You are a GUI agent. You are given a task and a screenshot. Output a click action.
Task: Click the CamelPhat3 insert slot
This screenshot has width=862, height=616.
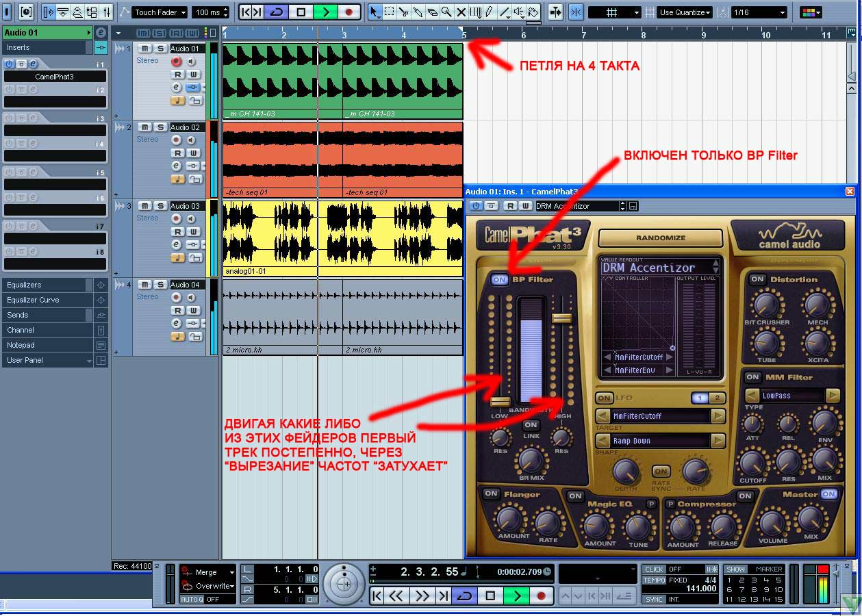tap(55, 77)
